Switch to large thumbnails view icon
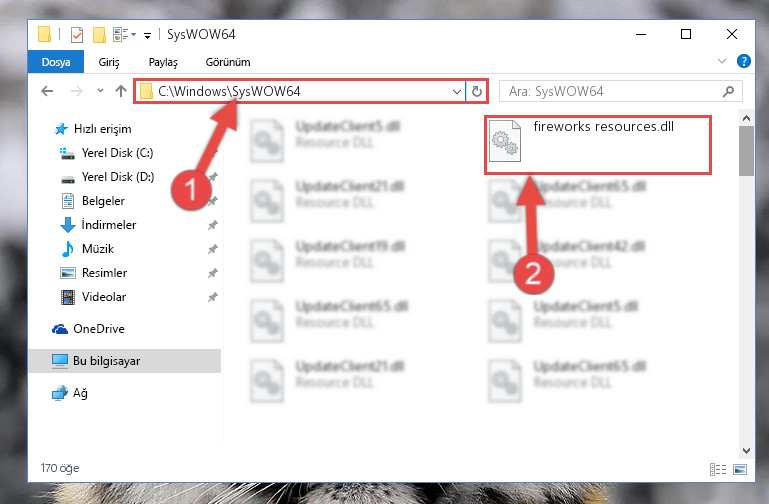The height and width of the screenshot is (504, 769). (740, 469)
